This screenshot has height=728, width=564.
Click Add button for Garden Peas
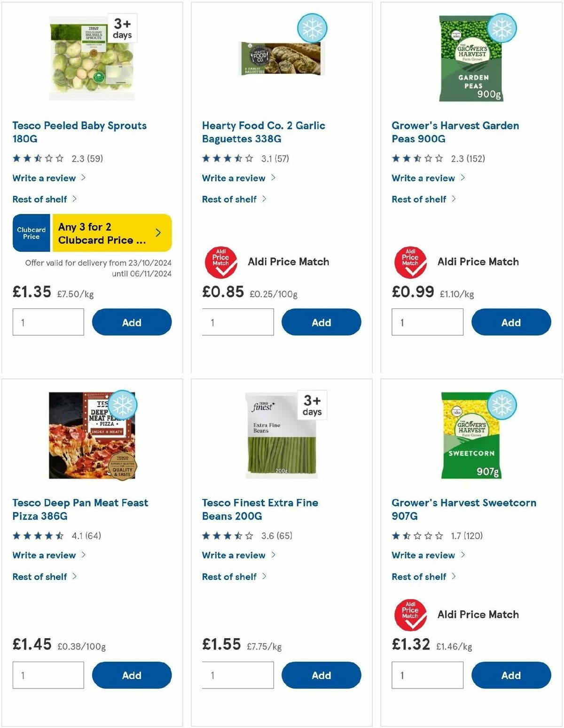[511, 322]
